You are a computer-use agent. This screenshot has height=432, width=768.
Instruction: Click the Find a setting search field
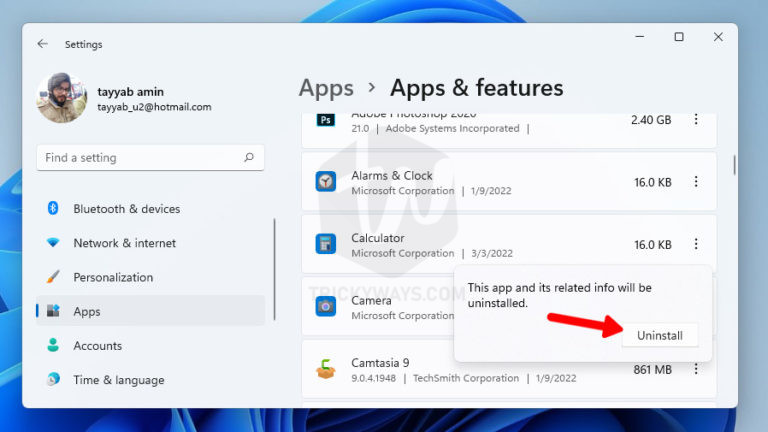click(150, 158)
